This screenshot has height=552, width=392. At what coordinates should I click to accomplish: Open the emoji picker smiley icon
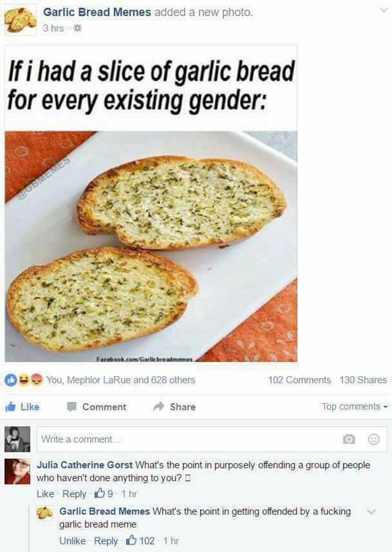click(x=374, y=439)
